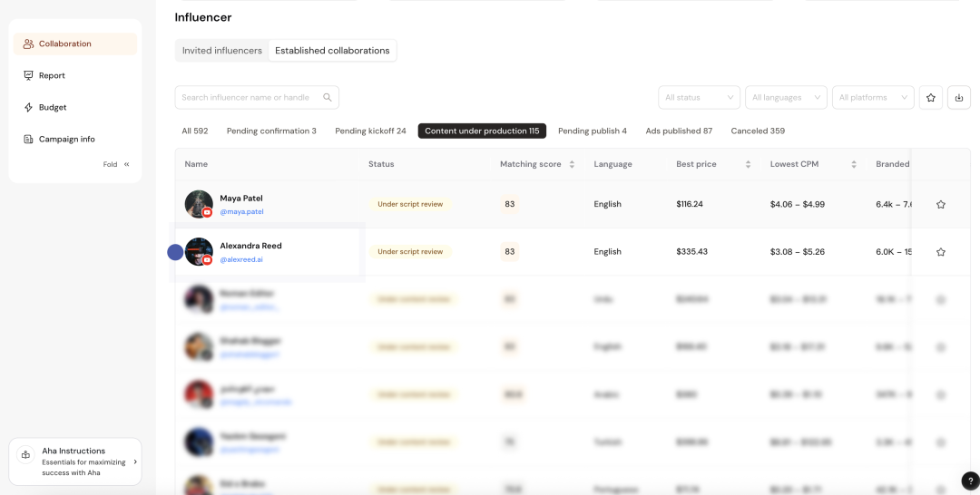Toggle favorite star for Alexandra Reed
Viewport: 980px width, 495px height.
point(940,252)
